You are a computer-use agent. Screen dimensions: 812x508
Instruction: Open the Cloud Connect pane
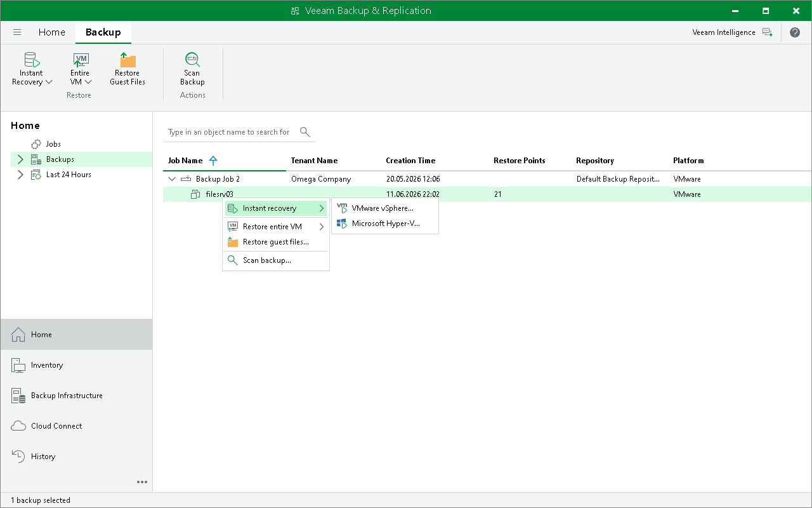(x=76, y=426)
